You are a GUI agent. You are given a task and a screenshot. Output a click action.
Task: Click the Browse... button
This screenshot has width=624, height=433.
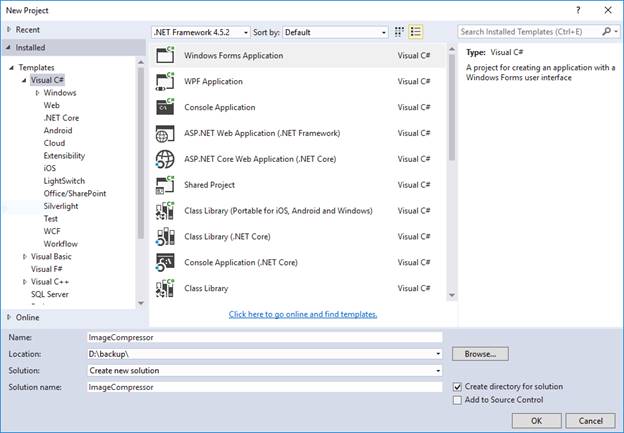480,354
